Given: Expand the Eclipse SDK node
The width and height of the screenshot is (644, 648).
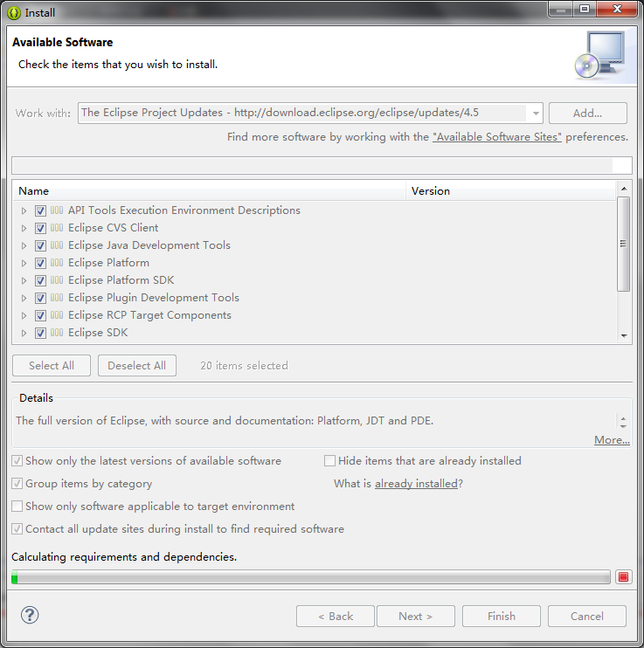Looking at the screenshot, I should 24,333.
